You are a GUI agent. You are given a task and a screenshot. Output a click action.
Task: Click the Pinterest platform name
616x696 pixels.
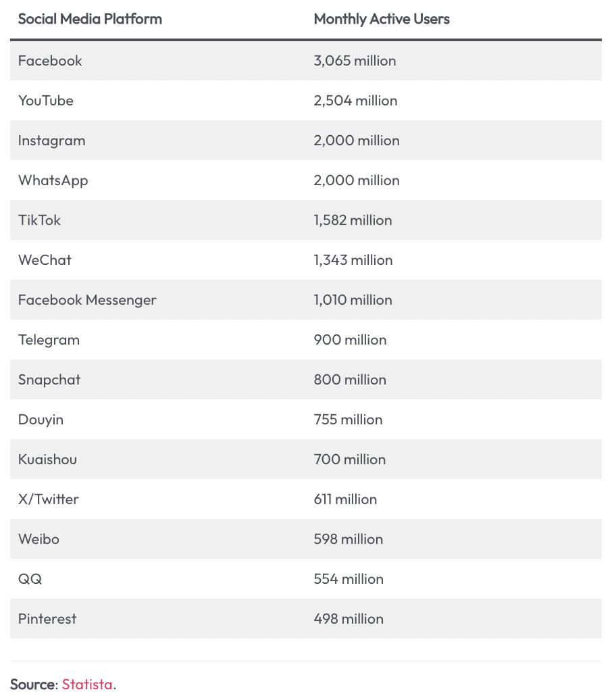(47, 619)
